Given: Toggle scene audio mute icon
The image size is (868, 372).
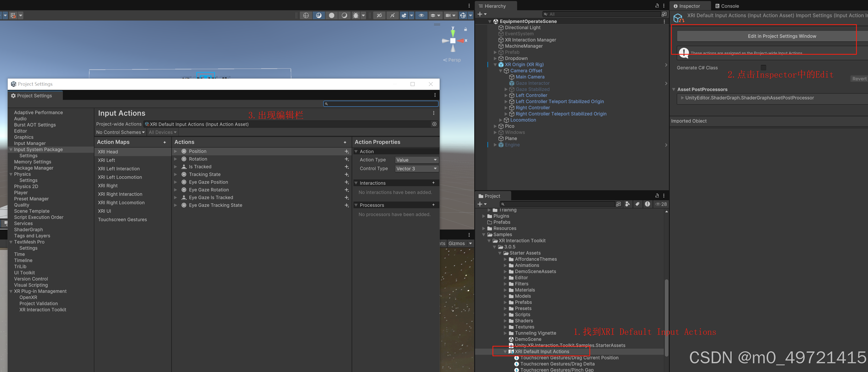Looking at the screenshot, I should pos(392,15).
